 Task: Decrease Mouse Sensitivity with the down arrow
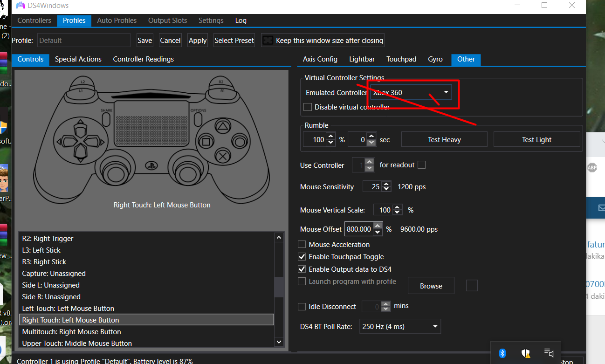[386, 190]
